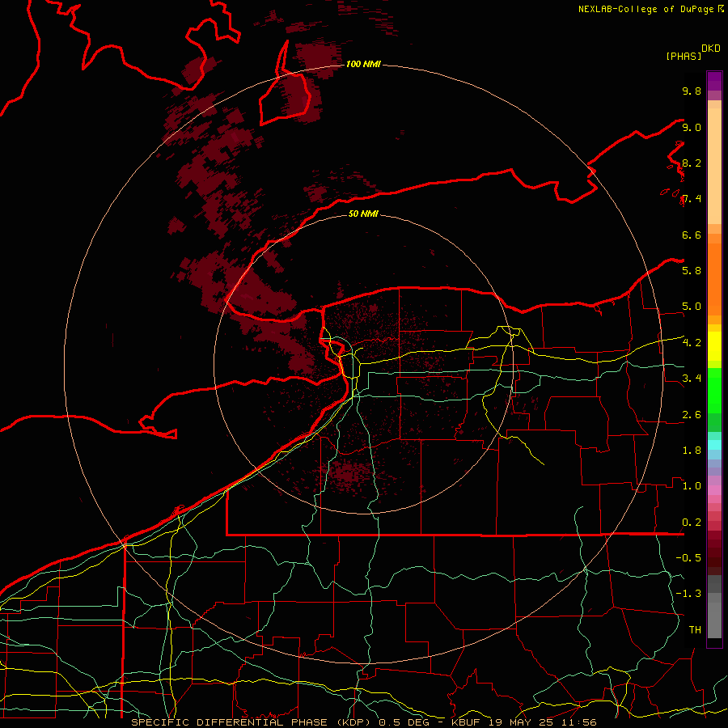
Task: Select the 4.2 scale value
Action: click(692, 343)
